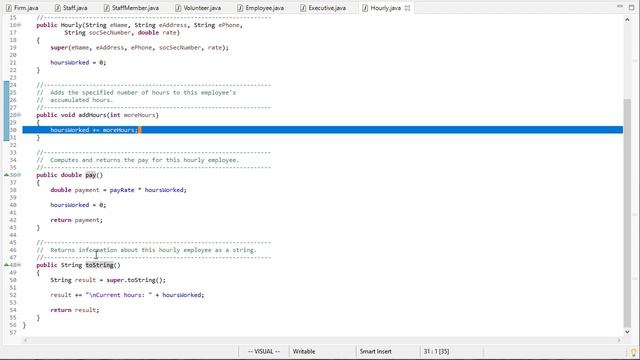Click the Java file icon on Employee.java tab
The width and height of the screenshot is (640, 360).
pos(240,8)
